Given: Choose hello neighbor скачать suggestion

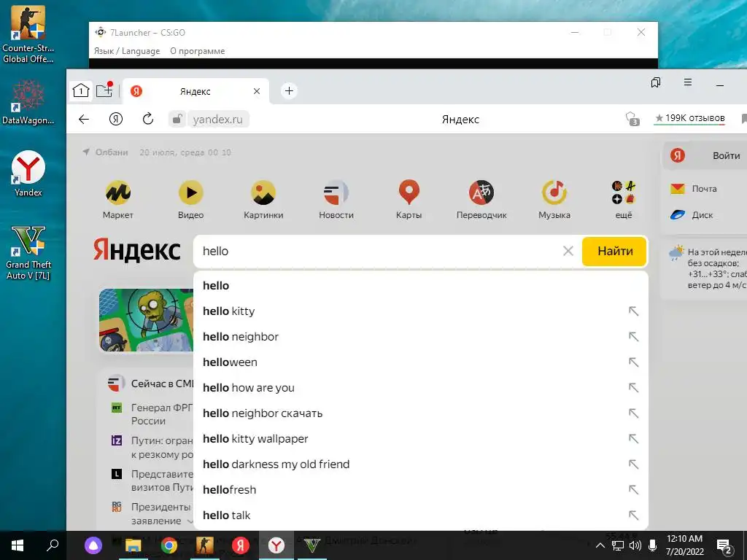Looking at the screenshot, I should (420, 413).
